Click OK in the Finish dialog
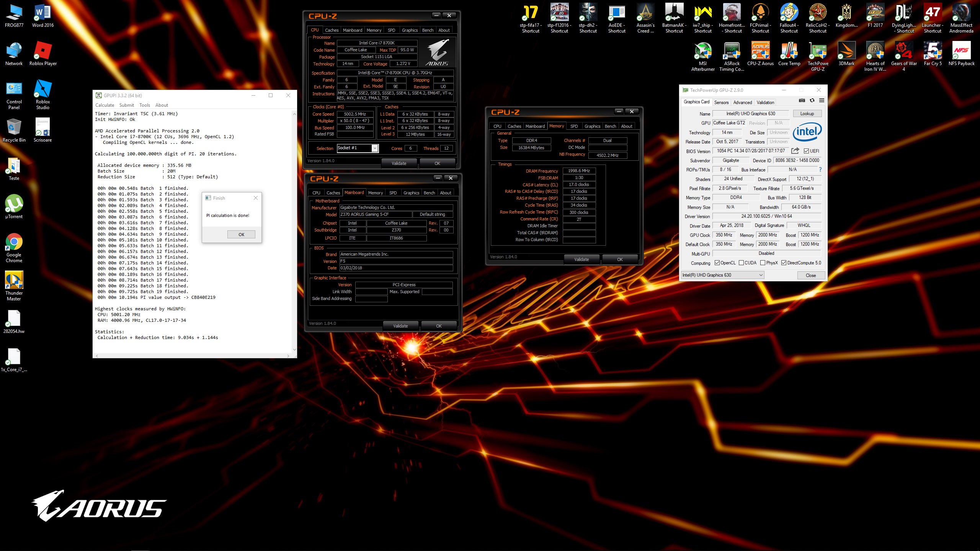 pyautogui.click(x=241, y=235)
